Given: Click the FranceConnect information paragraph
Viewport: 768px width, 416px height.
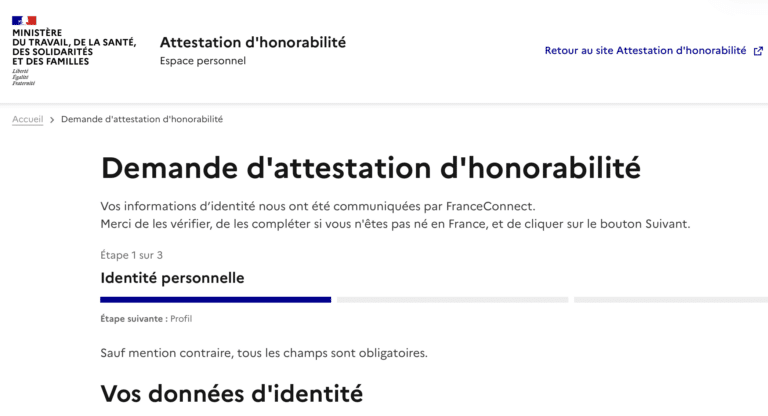Looking at the screenshot, I should pyautogui.click(x=395, y=214).
